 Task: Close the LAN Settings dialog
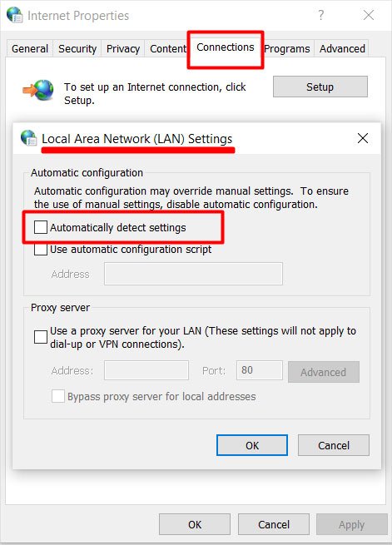click(x=363, y=138)
